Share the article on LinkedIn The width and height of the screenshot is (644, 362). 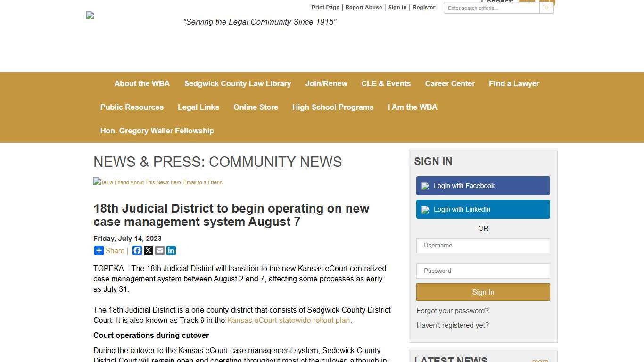(171, 250)
